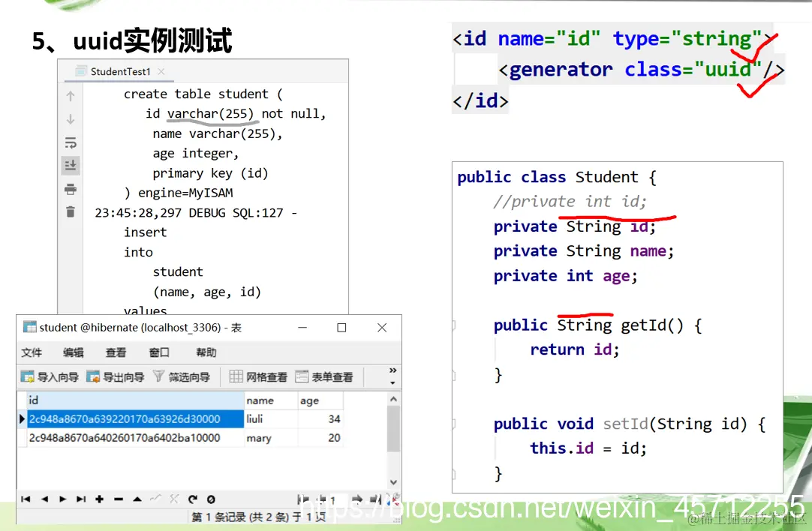
Task: Click the plus icon to add record
Action: [99, 499]
